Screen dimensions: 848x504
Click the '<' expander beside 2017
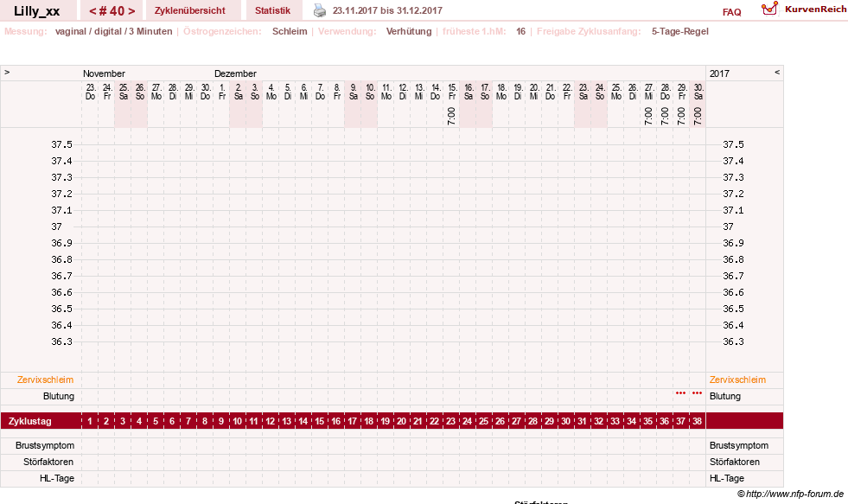point(777,72)
